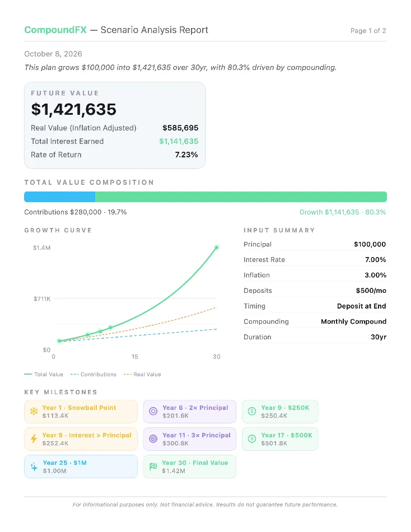Click the $113.4K milestone amount
411x532 pixels.
[55, 416]
